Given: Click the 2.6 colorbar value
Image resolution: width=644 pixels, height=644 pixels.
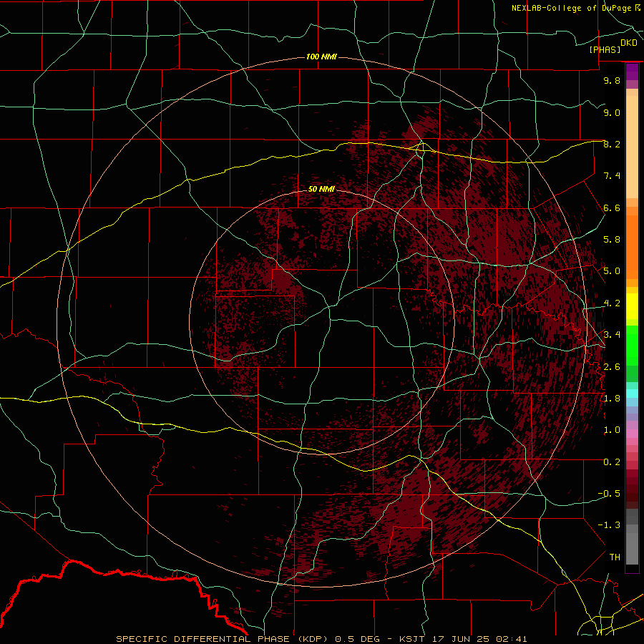Looking at the screenshot, I should click(612, 367).
